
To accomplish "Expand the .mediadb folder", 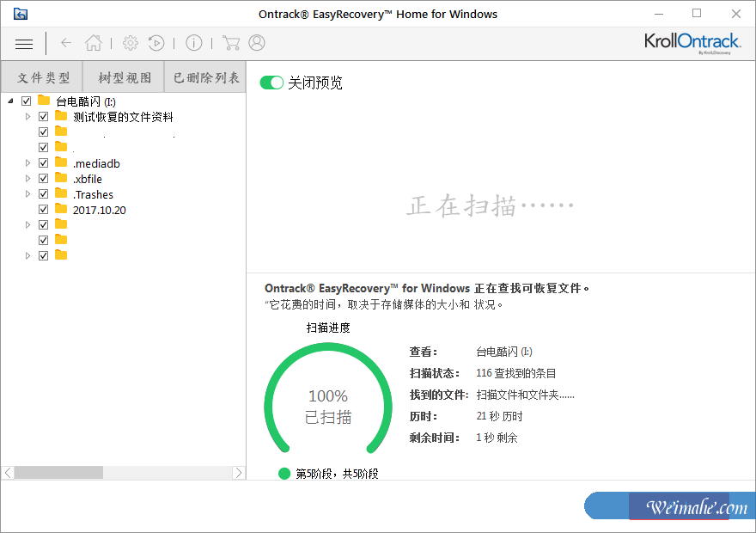I will (x=27, y=162).
